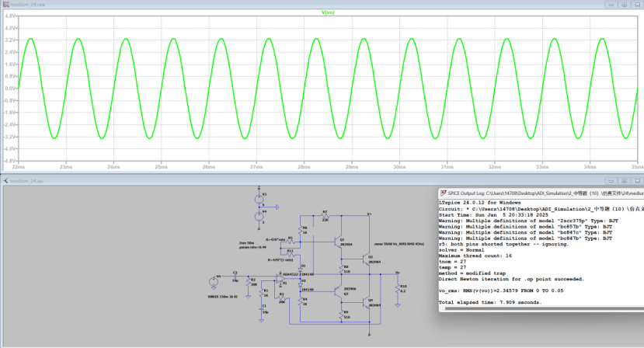Select the Q2 transistor symbol
The height and width of the screenshot is (348, 644).
[x=366, y=259]
